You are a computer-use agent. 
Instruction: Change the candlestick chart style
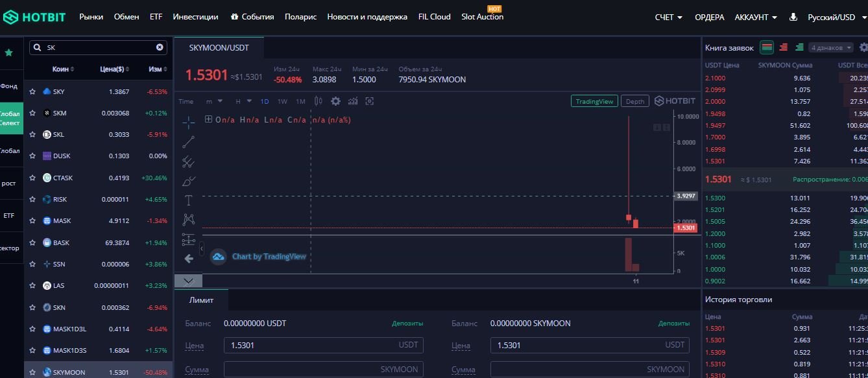(318, 101)
